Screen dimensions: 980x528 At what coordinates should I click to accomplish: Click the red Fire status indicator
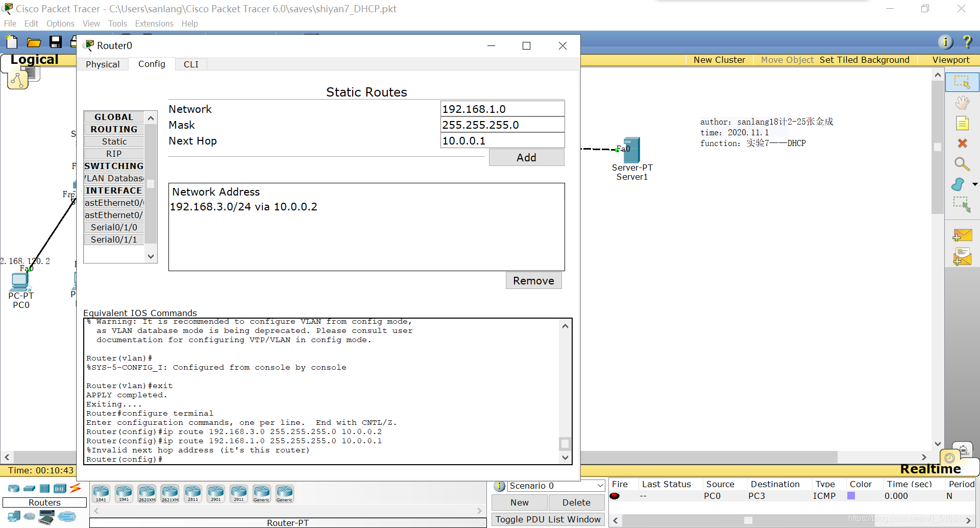pyautogui.click(x=615, y=496)
